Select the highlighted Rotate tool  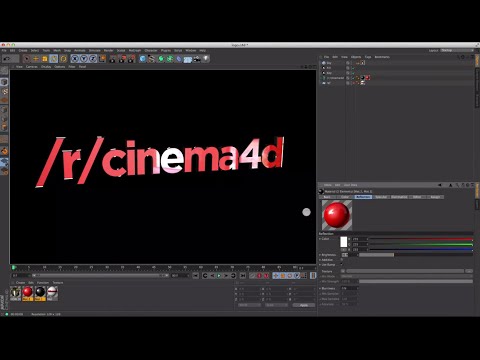click(x=54, y=59)
